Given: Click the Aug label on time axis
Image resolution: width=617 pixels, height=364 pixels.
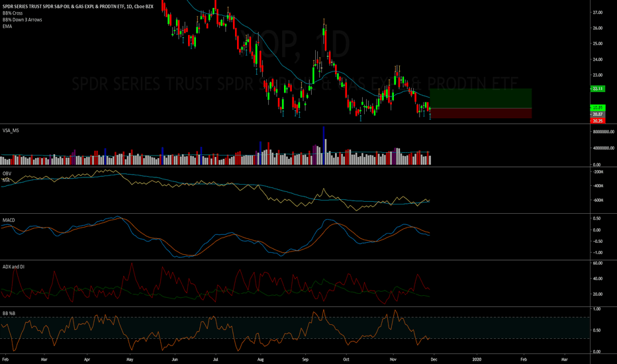Looking at the screenshot, I should (x=260, y=359).
